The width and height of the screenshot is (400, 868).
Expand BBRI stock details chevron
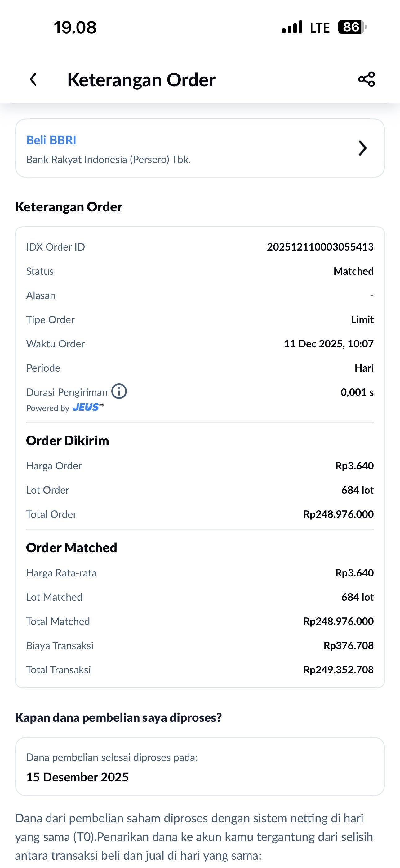click(x=362, y=148)
